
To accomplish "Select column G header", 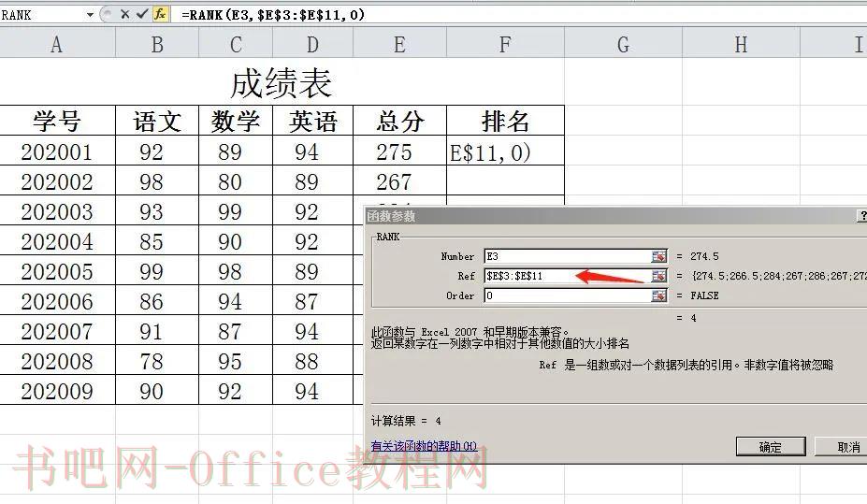I will [623, 44].
